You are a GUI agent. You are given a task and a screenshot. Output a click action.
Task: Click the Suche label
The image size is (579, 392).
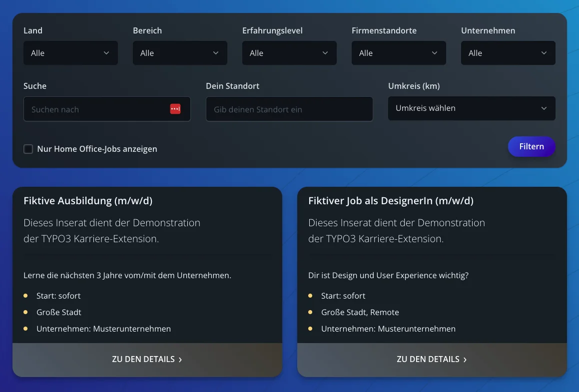click(35, 86)
